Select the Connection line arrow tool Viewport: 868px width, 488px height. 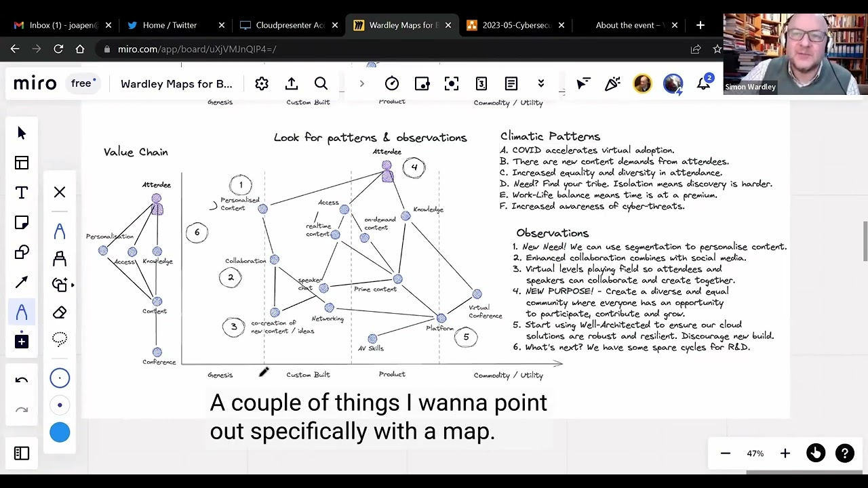22,282
